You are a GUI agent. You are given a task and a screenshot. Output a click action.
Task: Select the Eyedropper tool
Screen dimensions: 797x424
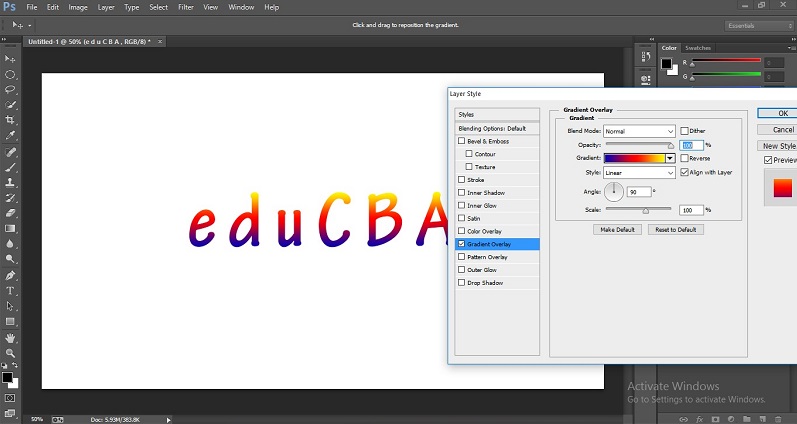[10, 135]
